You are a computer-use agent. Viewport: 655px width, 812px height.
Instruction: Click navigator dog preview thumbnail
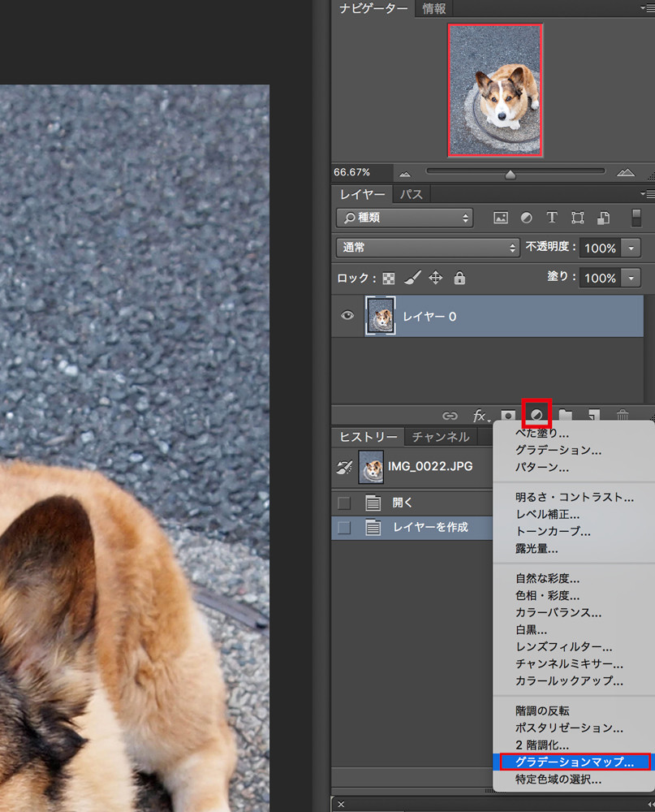[x=496, y=89]
